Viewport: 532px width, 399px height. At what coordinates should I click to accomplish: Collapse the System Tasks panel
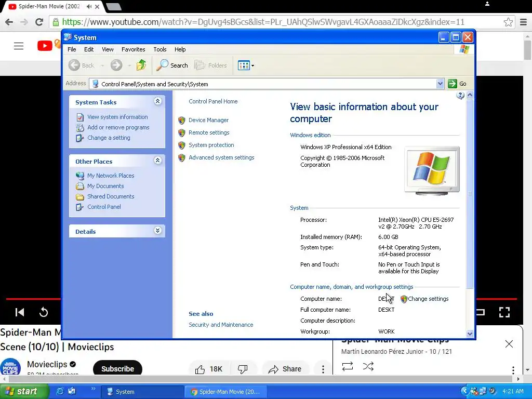click(x=158, y=101)
